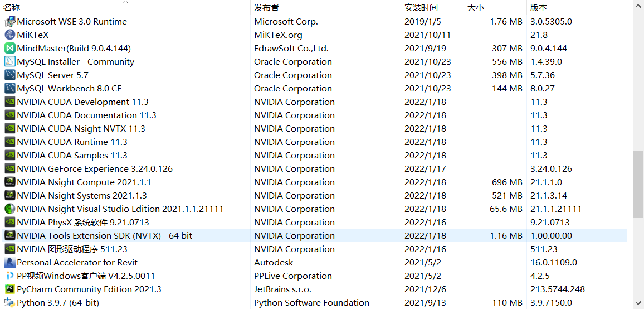Click the Personal Accelerator for Revit icon

(10, 263)
